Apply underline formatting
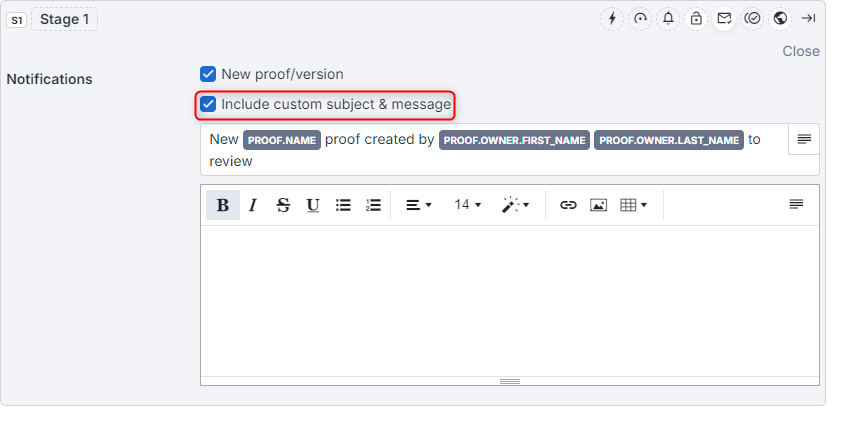The height and width of the screenshot is (421, 841). (x=313, y=205)
